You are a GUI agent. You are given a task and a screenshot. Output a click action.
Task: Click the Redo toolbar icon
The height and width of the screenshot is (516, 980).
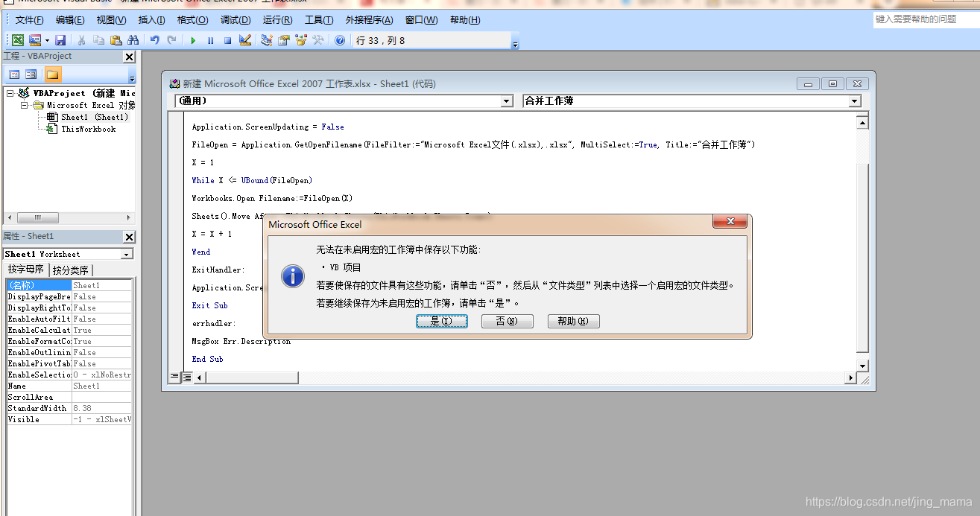[171, 40]
